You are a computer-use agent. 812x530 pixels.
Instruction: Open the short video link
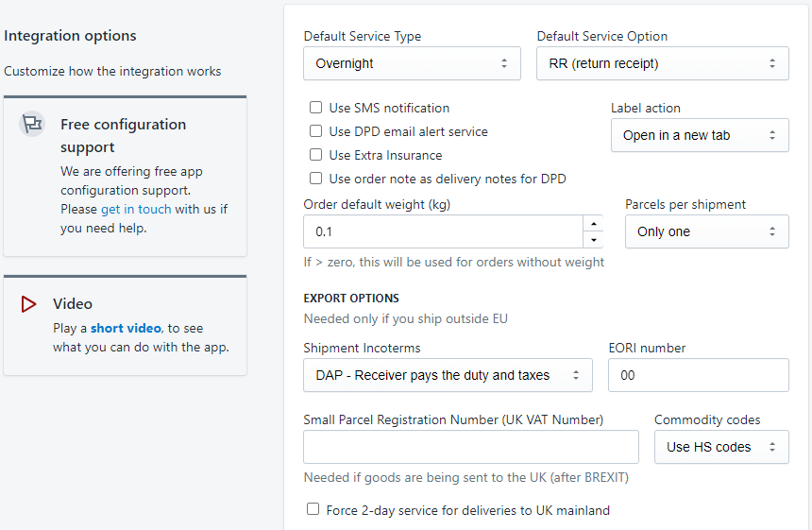click(126, 329)
